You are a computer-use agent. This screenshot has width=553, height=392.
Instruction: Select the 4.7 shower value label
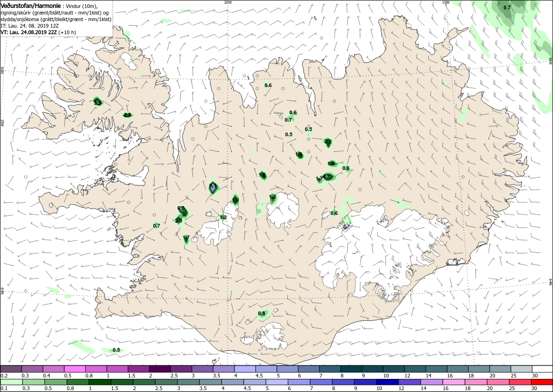(x=327, y=177)
